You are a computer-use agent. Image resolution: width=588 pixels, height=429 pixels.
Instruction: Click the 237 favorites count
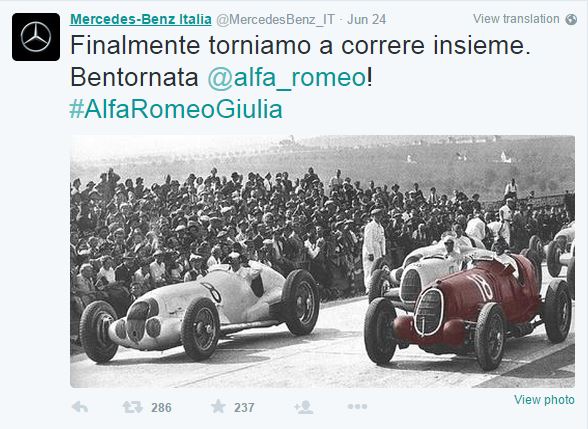(244, 408)
